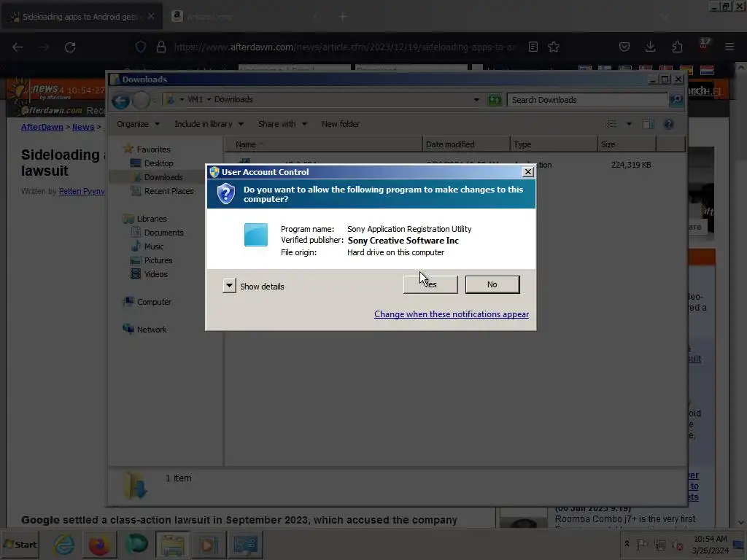Open 'Include in library' menu
This screenshot has width=747, height=560.
(x=209, y=124)
